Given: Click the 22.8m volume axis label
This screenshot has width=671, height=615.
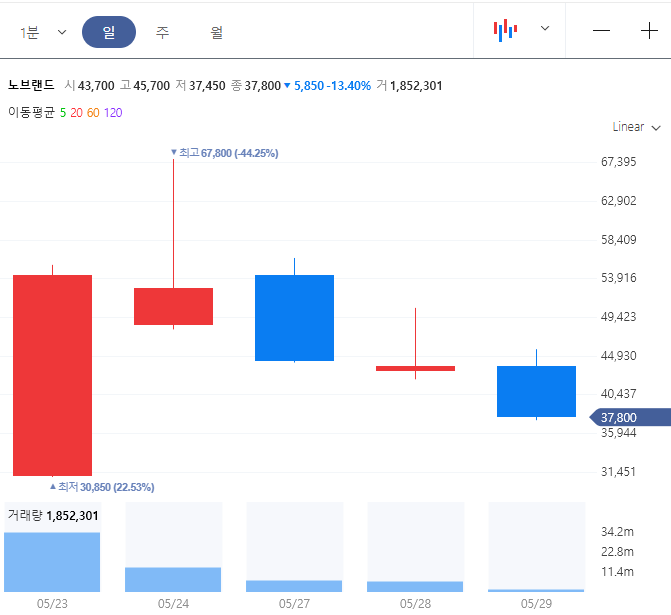Looking at the screenshot, I should coord(617,552).
